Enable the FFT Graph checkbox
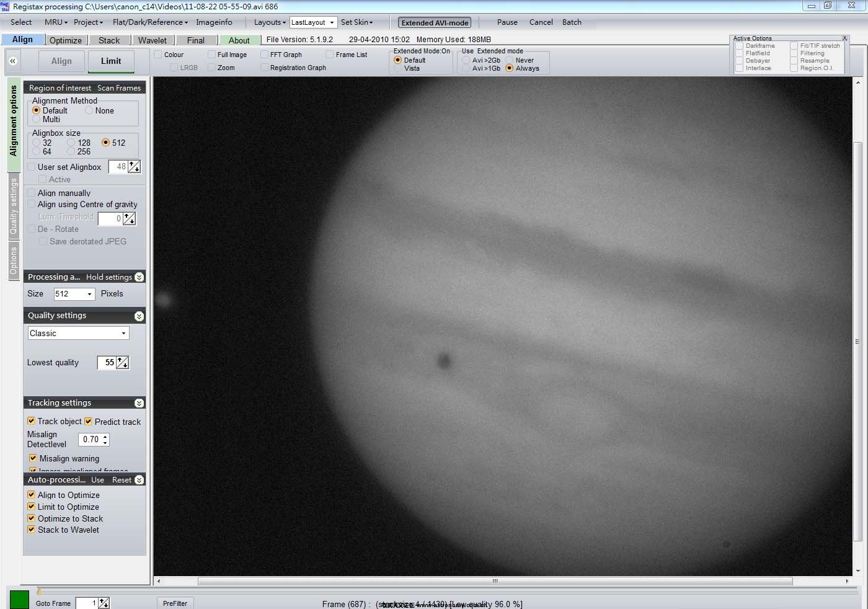868x609 pixels. 265,55
